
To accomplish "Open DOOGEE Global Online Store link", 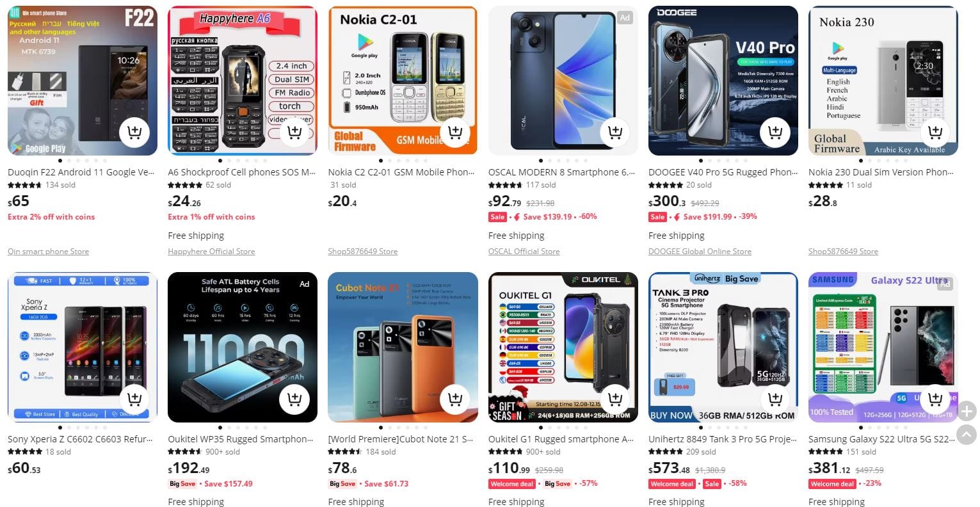I will coord(700,252).
